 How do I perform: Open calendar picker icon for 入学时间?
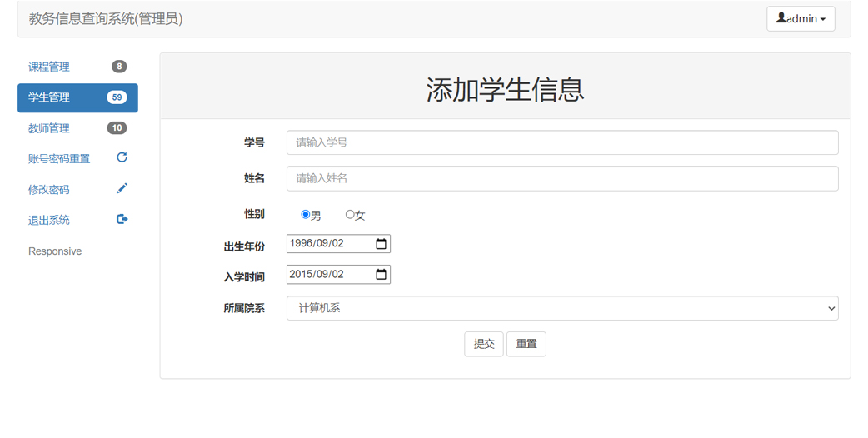click(x=381, y=275)
